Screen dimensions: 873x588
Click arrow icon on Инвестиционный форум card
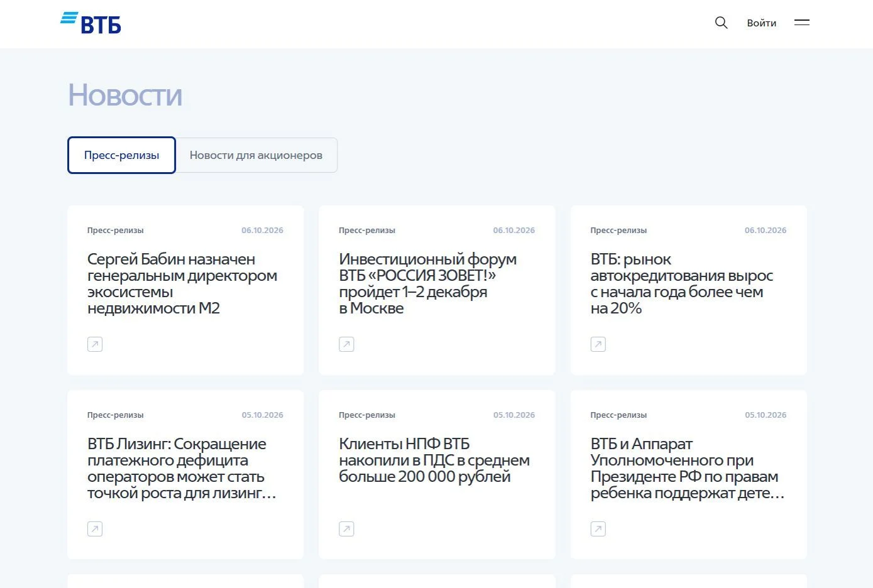coord(346,344)
